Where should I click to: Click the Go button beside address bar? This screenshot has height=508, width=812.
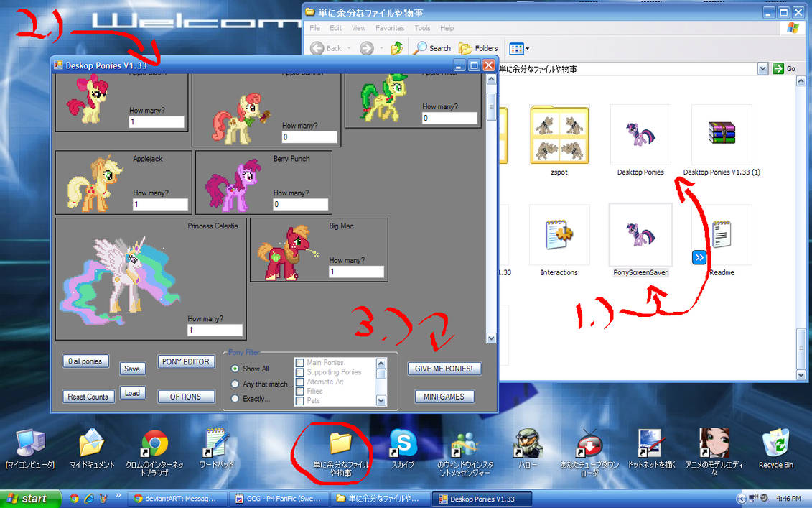click(x=784, y=68)
